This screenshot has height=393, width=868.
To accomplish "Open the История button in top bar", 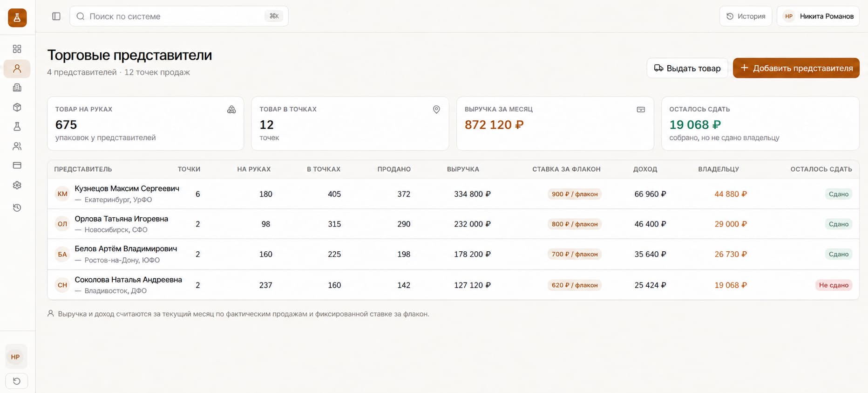I will [746, 16].
